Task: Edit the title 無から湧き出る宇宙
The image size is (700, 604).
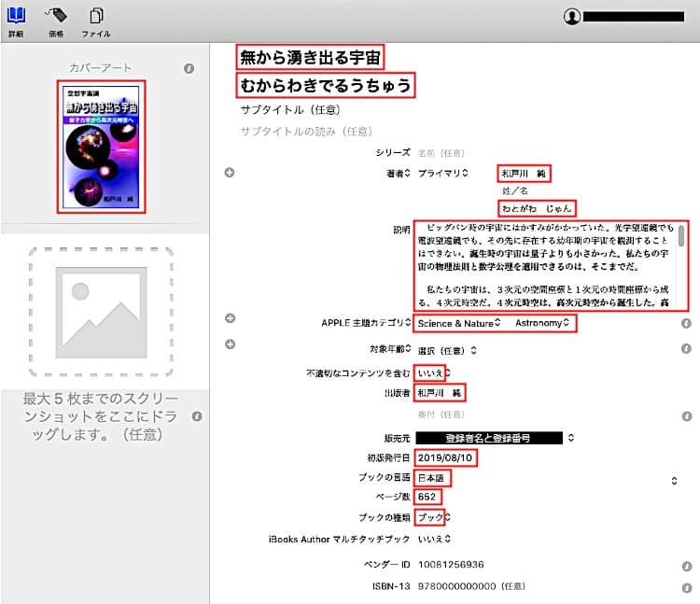Action: coord(310,57)
